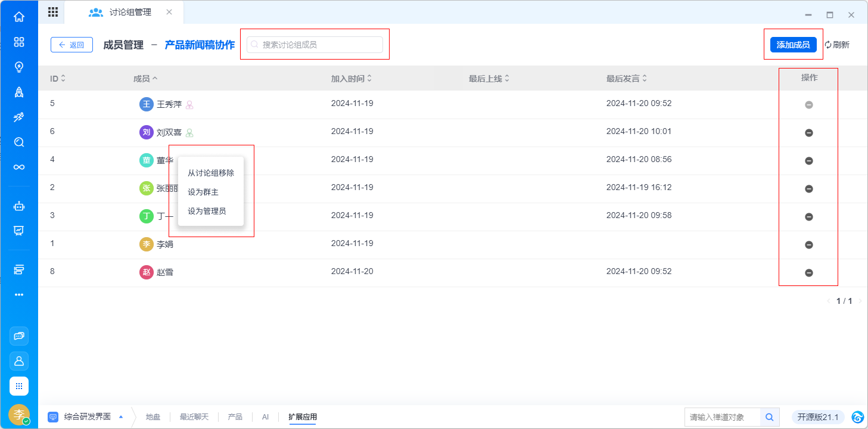This screenshot has width=868, height=429.
Task: Open the 李 user avatar at sidebar bottom
Action: point(19,414)
